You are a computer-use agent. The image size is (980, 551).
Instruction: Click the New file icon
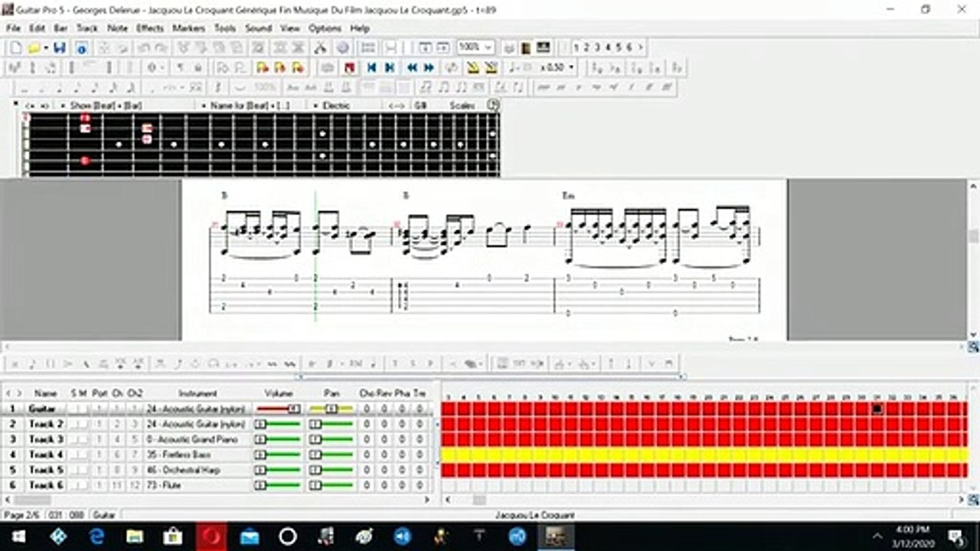[15, 47]
